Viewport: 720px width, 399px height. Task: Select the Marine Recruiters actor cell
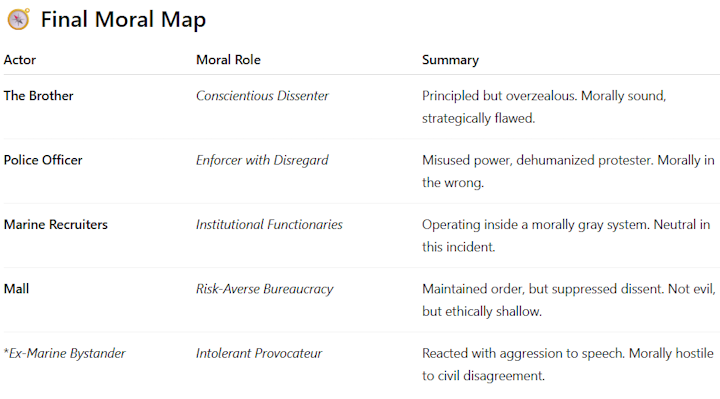click(x=56, y=225)
